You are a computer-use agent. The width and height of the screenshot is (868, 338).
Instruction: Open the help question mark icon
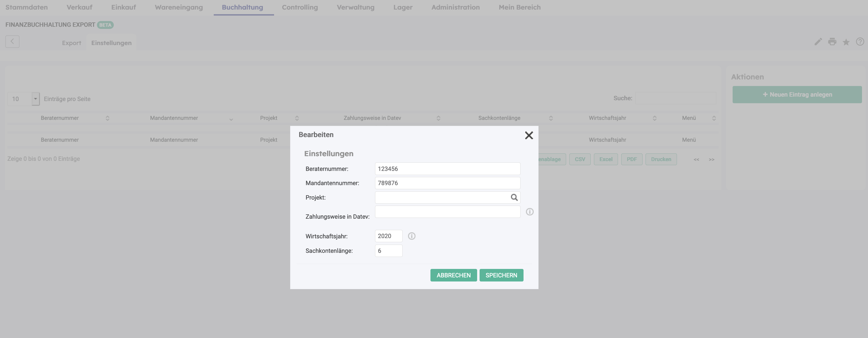pyautogui.click(x=860, y=42)
